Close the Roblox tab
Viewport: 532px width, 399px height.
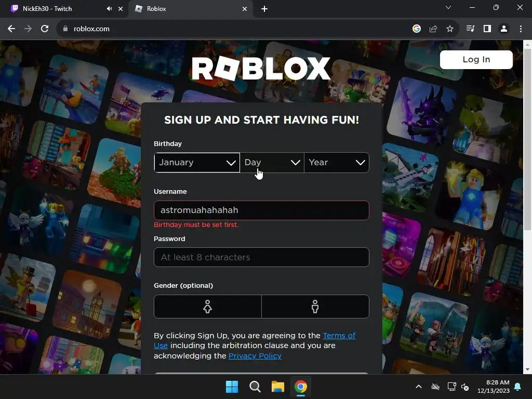click(244, 9)
